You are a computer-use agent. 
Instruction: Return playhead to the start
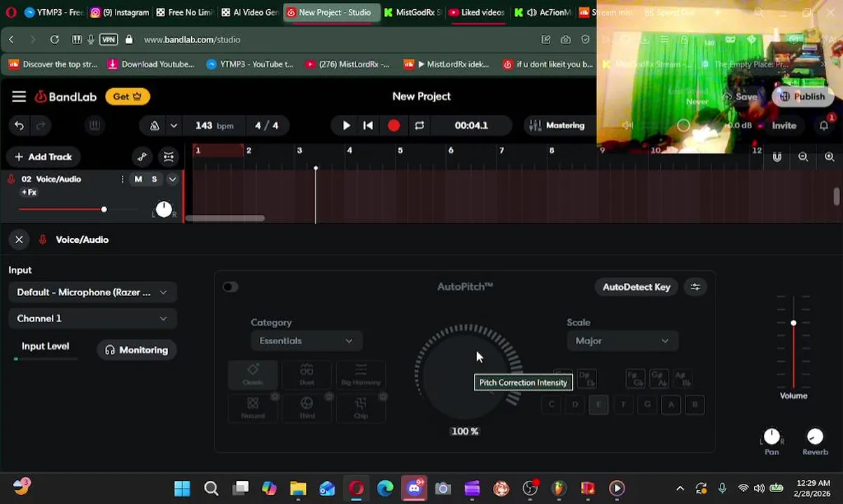click(x=368, y=125)
